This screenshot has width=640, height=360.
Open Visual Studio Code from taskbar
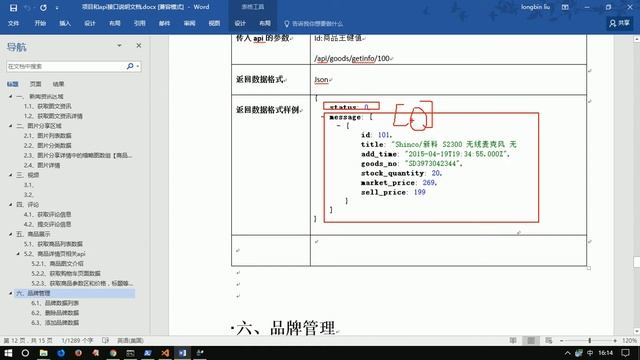(x=165, y=353)
